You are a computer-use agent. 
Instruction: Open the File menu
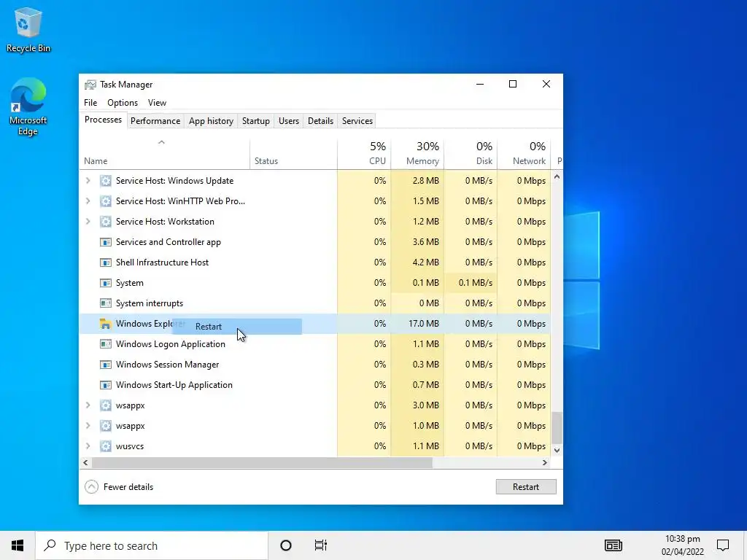click(x=90, y=103)
